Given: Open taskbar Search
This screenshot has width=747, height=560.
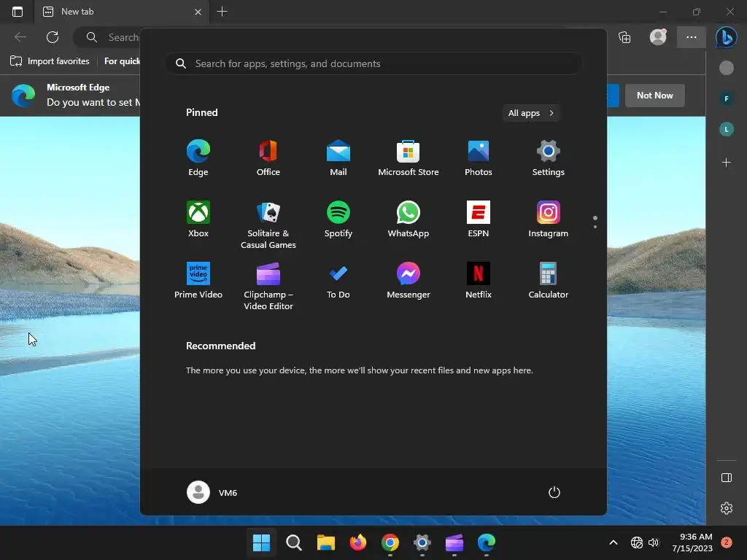Looking at the screenshot, I should tap(293, 542).
